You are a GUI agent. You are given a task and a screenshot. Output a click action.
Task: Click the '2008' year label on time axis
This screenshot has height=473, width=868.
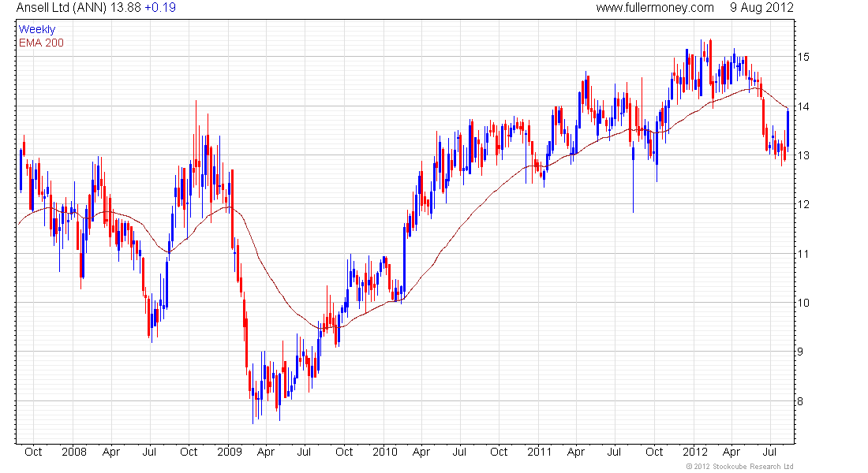(74, 452)
